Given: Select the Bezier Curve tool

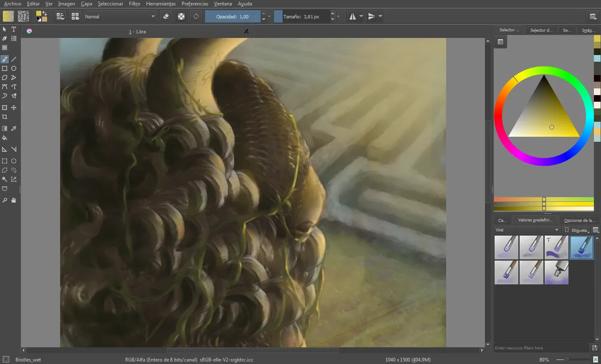Looking at the screenshot, I should coord(5,87).
